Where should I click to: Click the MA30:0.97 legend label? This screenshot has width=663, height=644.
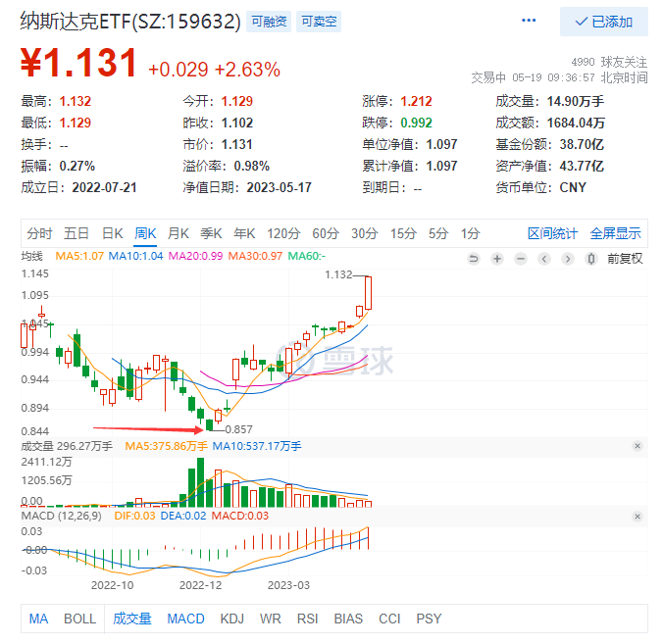click(x=255, y=256)
